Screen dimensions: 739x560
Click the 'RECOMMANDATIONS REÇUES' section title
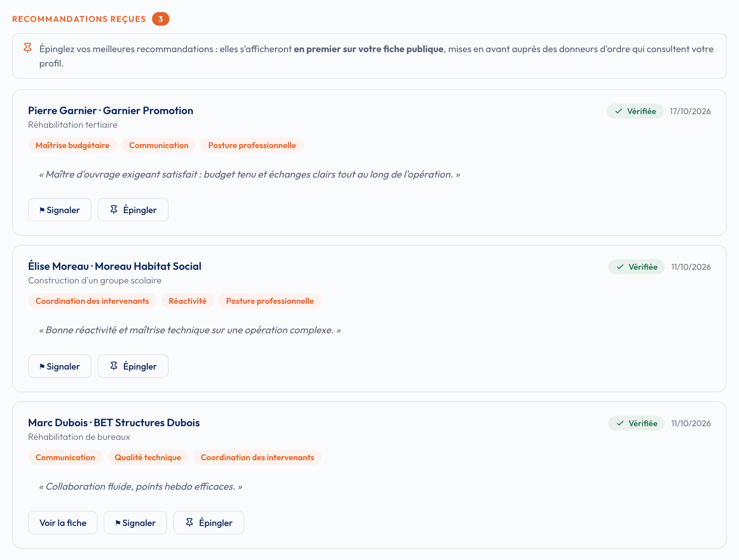pos(79,19)
